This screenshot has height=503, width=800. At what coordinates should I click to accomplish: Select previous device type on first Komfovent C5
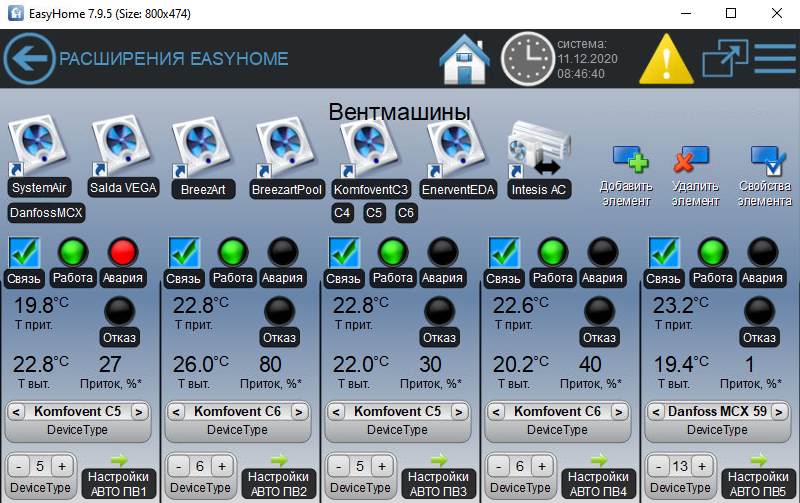point(16,411)
